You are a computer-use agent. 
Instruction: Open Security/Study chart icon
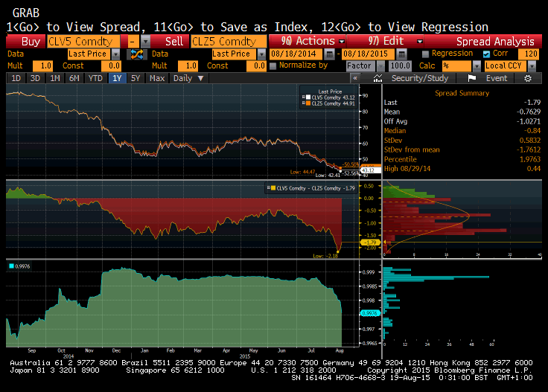pyautogui.click(x=377, y=78)
